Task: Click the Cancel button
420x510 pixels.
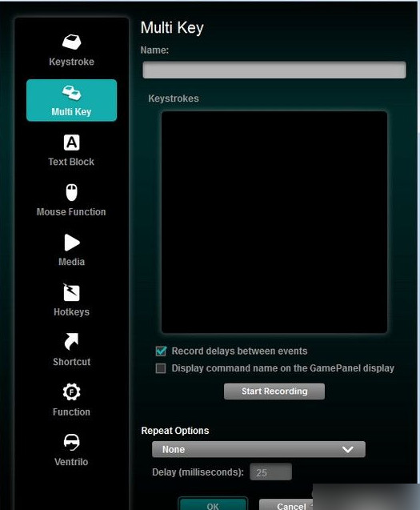Action: pos(286,504)
